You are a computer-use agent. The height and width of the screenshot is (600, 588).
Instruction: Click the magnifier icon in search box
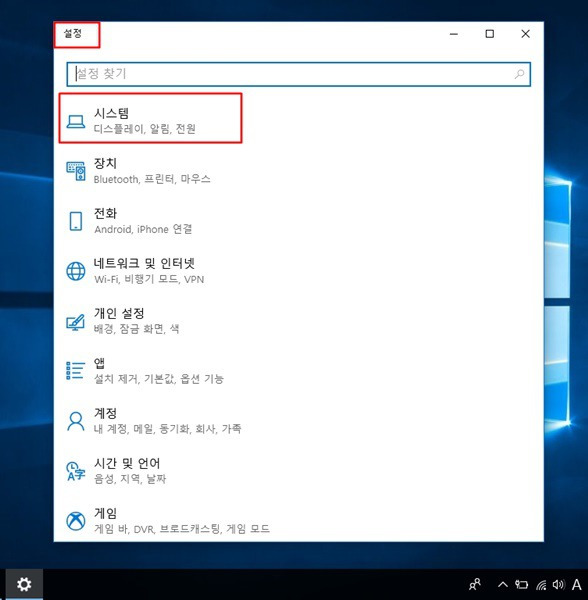(519, 74)
